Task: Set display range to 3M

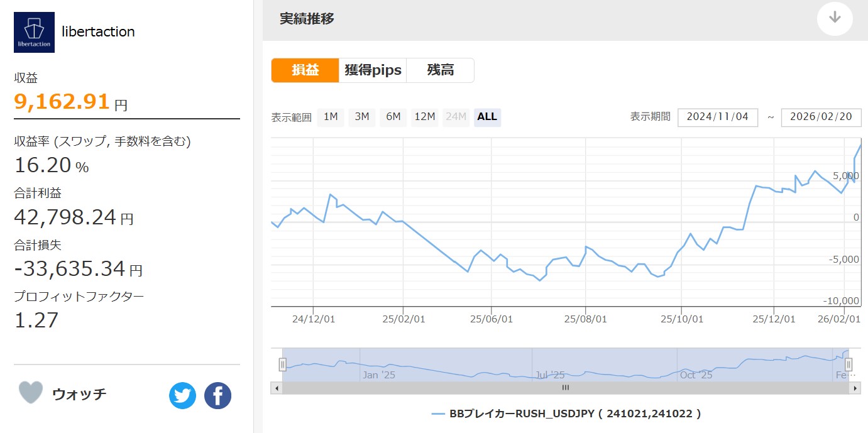Action: [x=362, y=117]
